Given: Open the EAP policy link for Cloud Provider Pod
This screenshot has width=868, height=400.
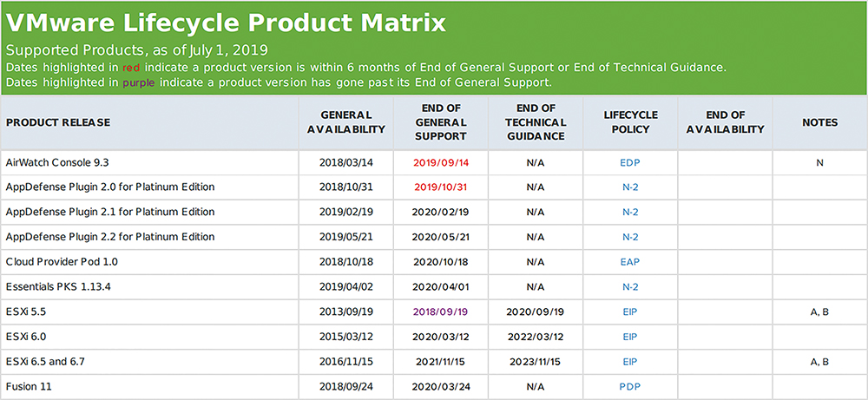Looking at the screenshot, I should pos(630,262).
